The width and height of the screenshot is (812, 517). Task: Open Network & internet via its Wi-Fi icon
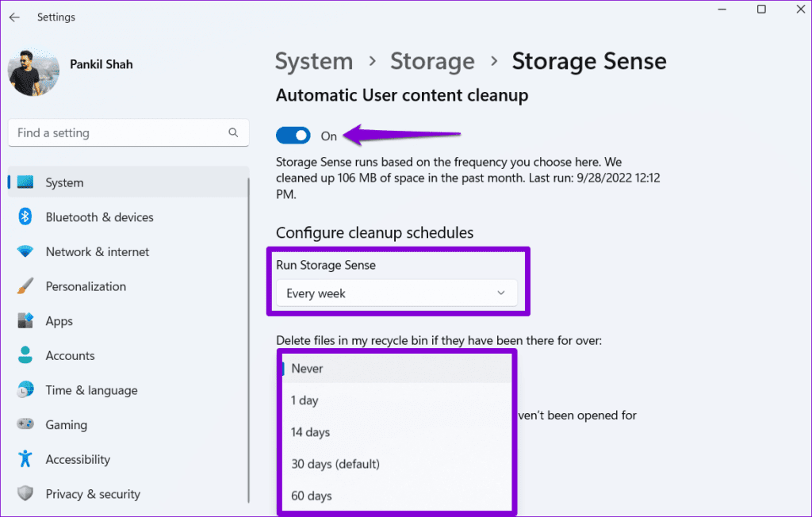click(x=25, y=252)
